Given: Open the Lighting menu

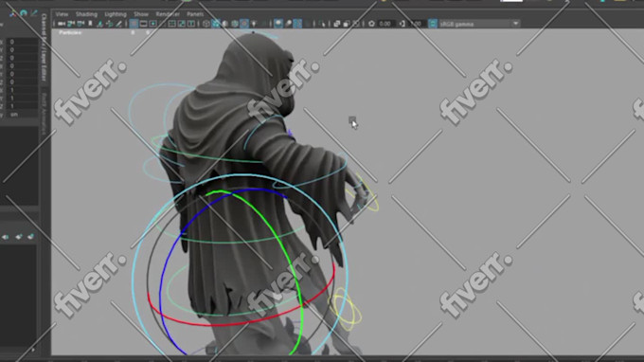Looking at the screenshot, I should point(116,14).
